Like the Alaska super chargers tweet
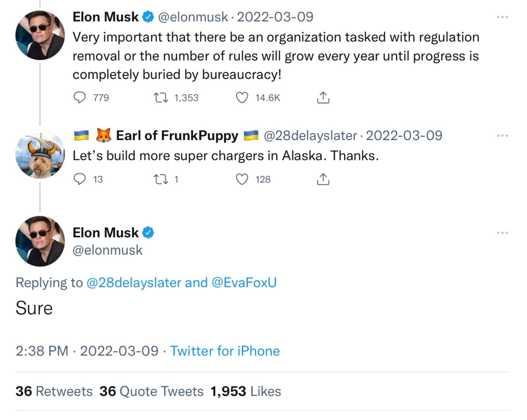The width and height of the screenshot is (527, 420). 242,179
